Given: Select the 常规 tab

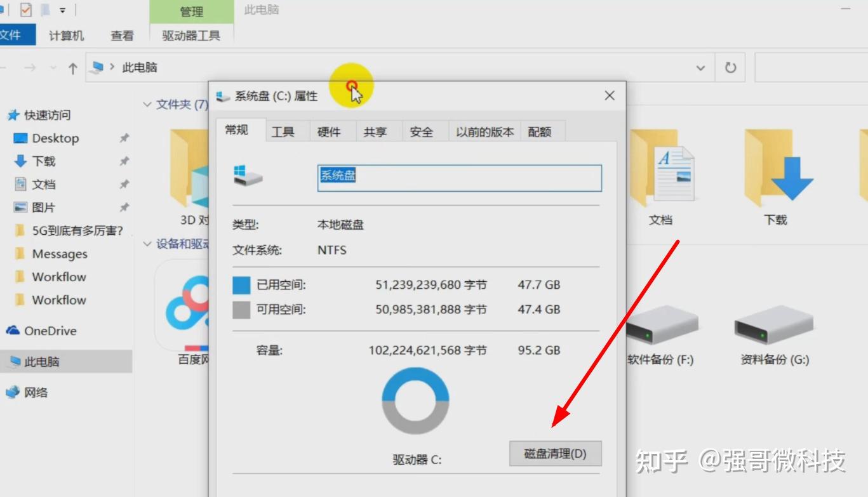Looking at the screenshot, I should [237, 129].
